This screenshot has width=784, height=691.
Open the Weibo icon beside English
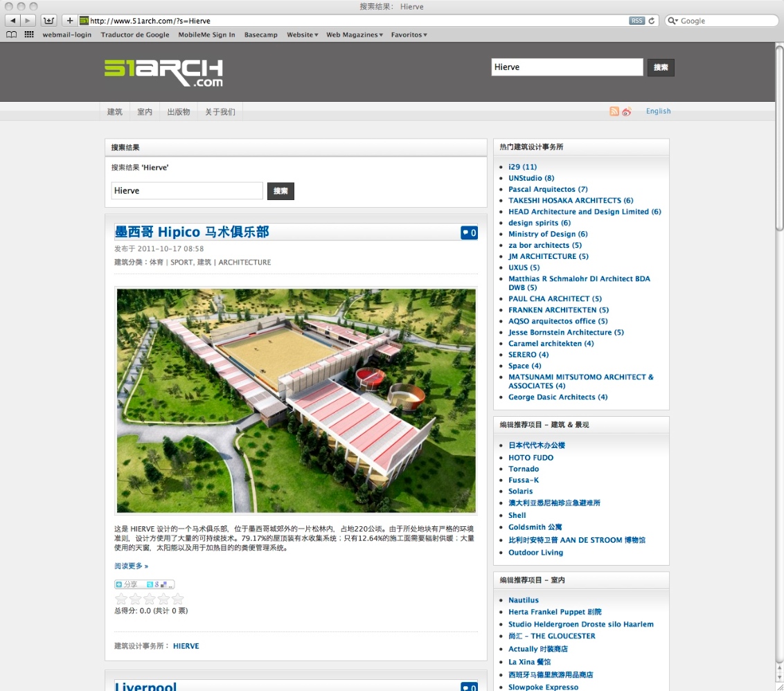(x=627, y=111)
